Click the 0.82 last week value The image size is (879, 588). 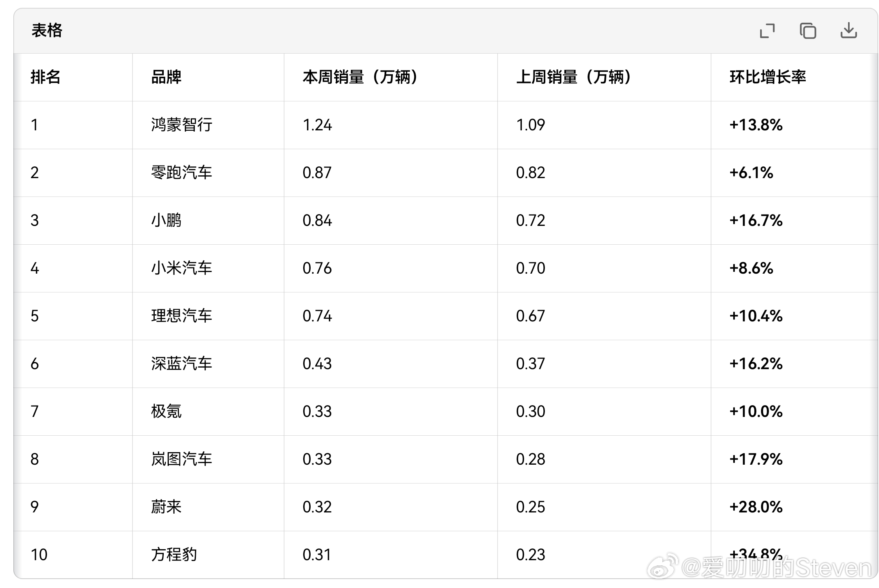[x=531, y=173]
